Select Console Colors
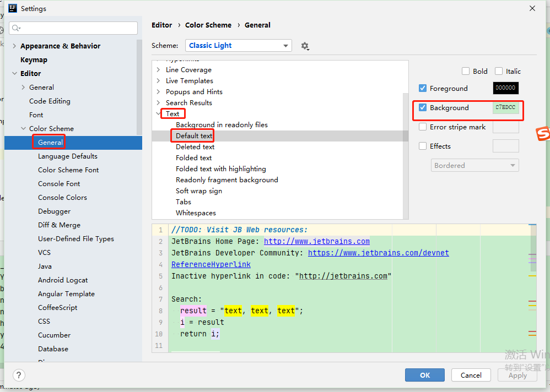The image size is (550, 392). (x=62, y=197)
